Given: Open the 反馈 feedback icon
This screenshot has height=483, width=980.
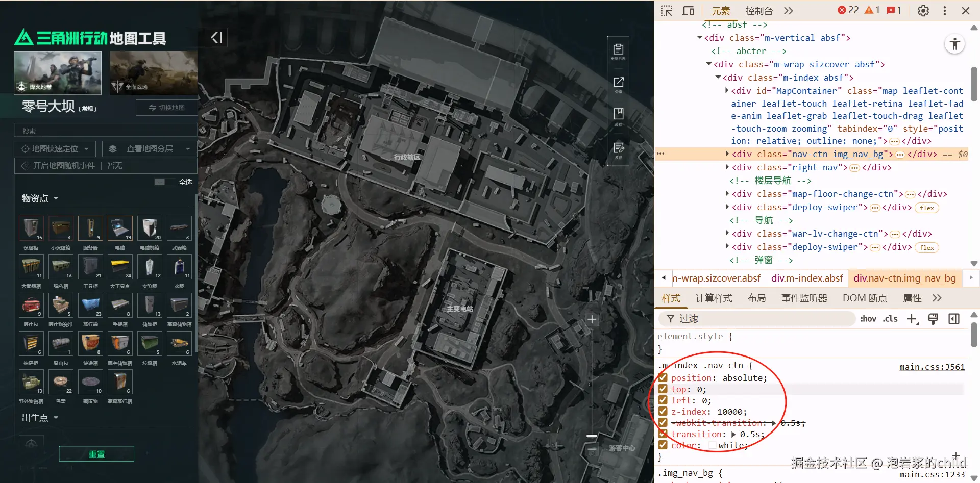Looking at the screenshot, I should (618, 150).
